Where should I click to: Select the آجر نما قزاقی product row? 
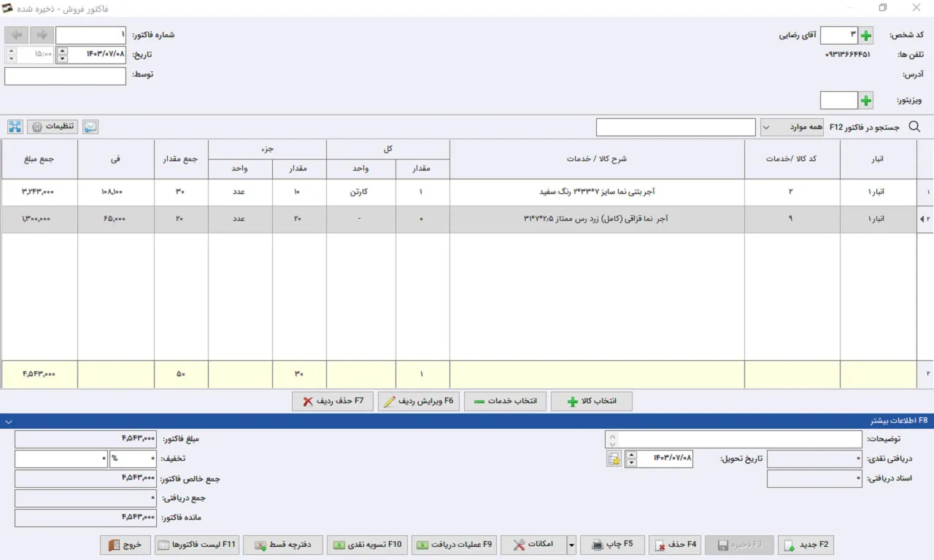coord(467,219)
